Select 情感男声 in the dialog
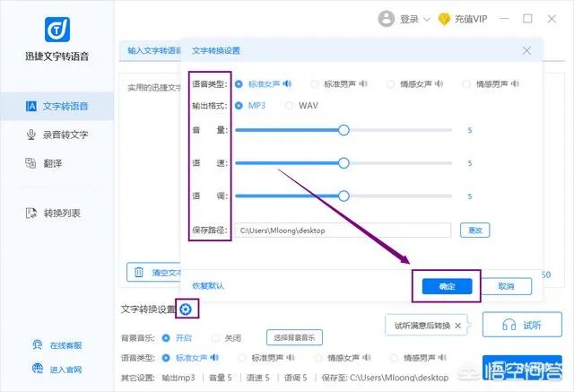 click(466, 84)
